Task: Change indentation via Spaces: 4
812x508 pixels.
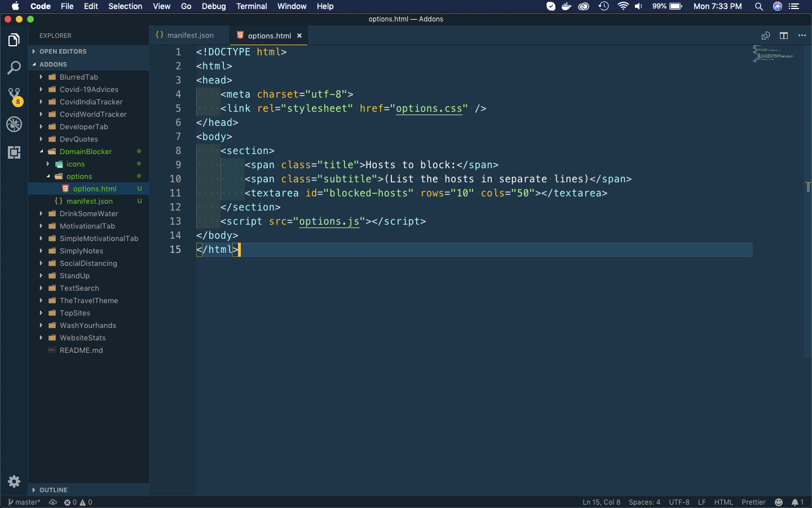Action: point(645,502)
